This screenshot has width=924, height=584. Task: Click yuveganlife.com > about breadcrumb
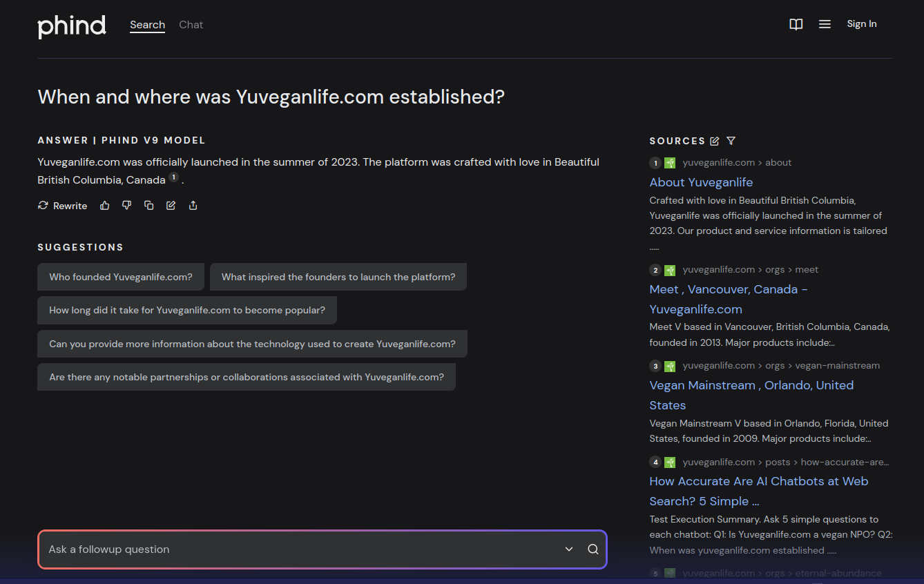(x=737, y=163)
